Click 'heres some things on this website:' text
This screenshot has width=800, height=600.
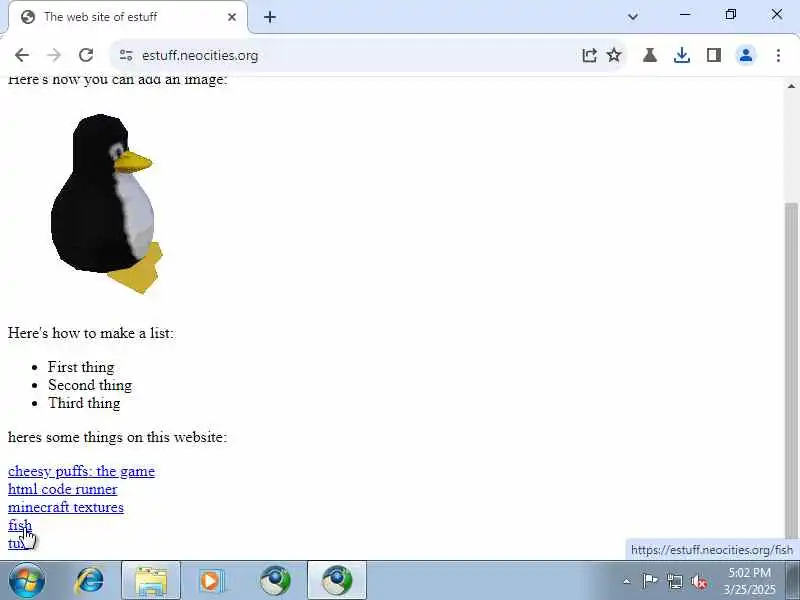[x=117, y=437]
